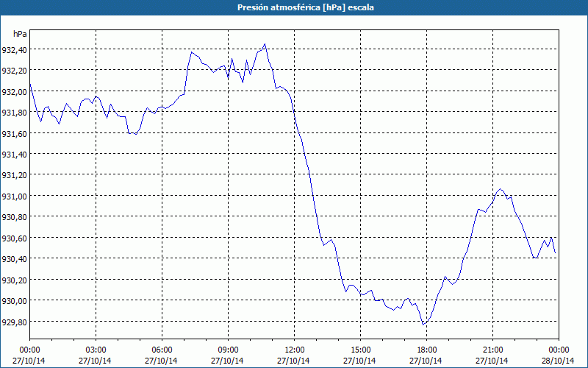Select the 930,60 axis value

(13, 238)
